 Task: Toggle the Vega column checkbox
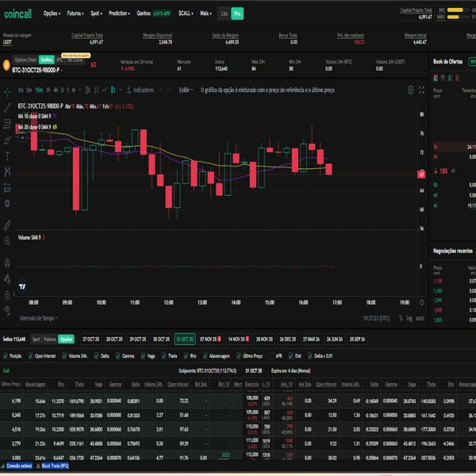143,356
